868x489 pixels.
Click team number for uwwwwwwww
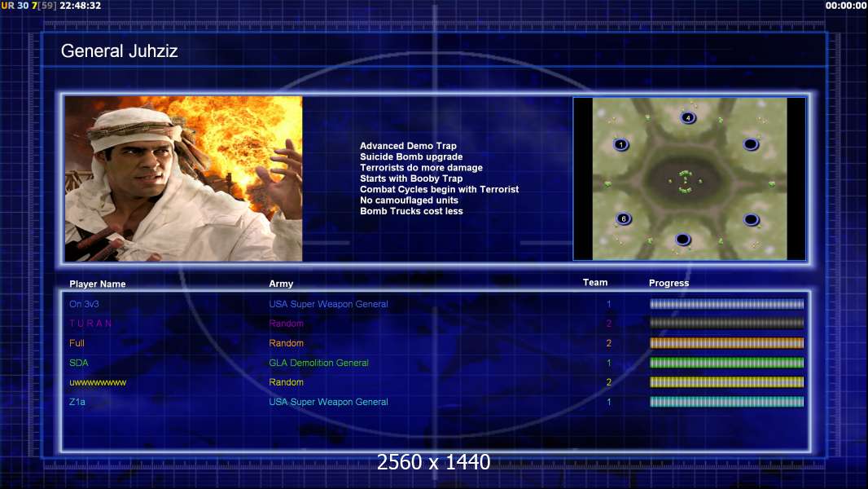pyautogui.click(x=608, y=382)
